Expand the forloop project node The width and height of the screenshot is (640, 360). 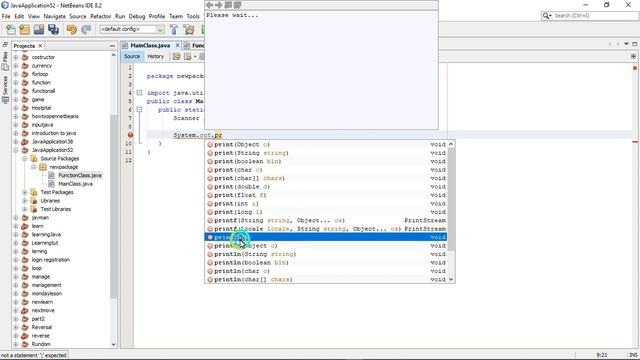point(16,74)
